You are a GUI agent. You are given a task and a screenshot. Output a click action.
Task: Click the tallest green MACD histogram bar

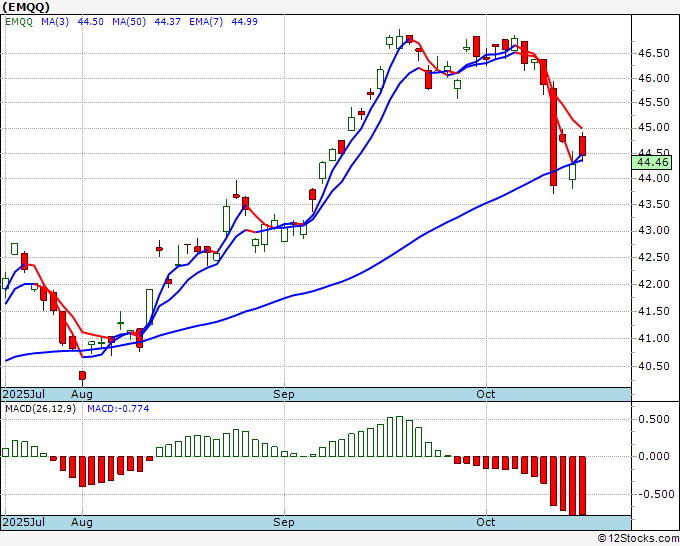399,436
